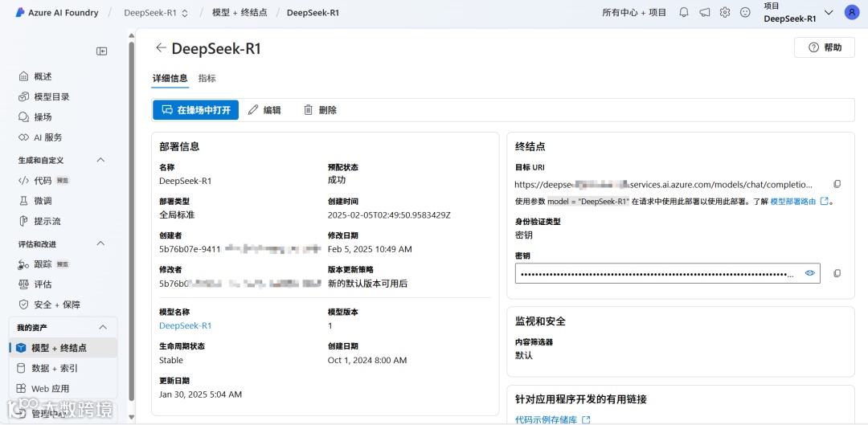
Task: Open the settings gear icon
Action: [x=725, y=12]
